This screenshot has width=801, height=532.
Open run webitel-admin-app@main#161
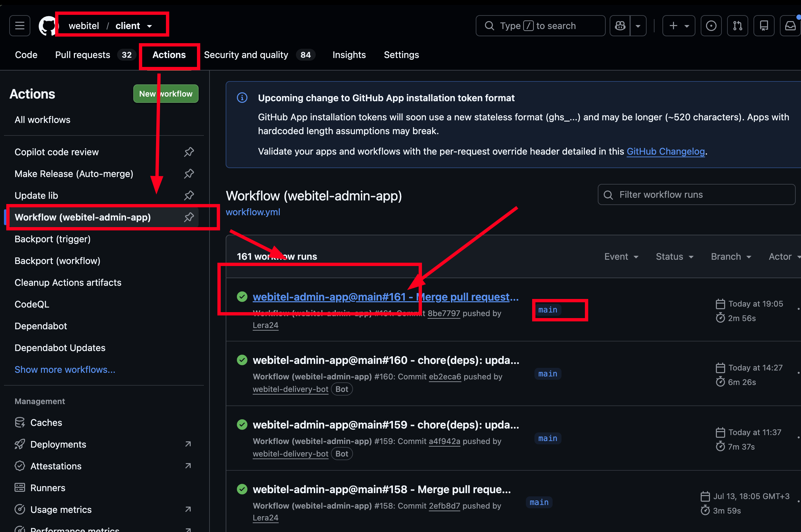click(x=385, y=297)
